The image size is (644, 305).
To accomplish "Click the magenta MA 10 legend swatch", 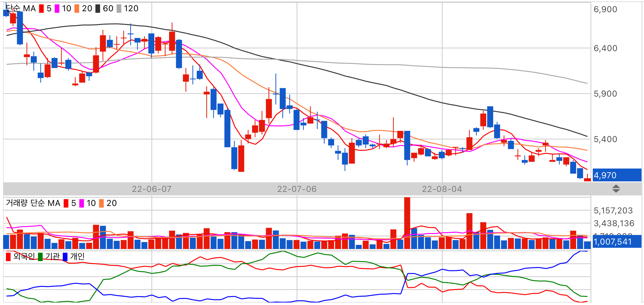I will pyautogui.click(x=57, y=9).
